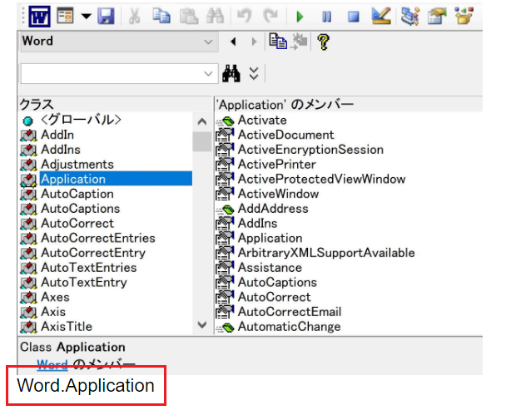Screen dimensions: 516x420
Task: Click the Save floppy disk icon
Action: [x=106, y=16]
